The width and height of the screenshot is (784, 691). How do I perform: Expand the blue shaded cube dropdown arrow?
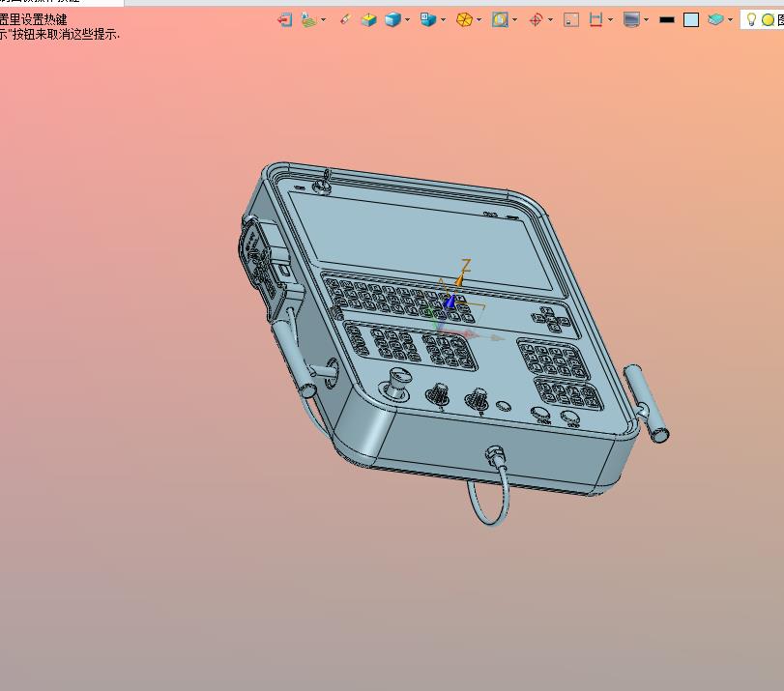pyautogui.click(x=408, y=19)
